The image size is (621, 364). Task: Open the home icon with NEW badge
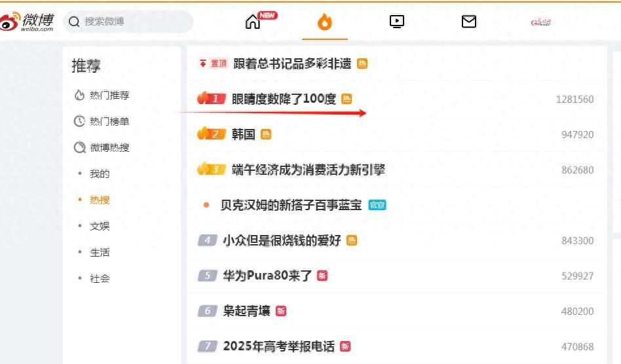coord(254,22)
